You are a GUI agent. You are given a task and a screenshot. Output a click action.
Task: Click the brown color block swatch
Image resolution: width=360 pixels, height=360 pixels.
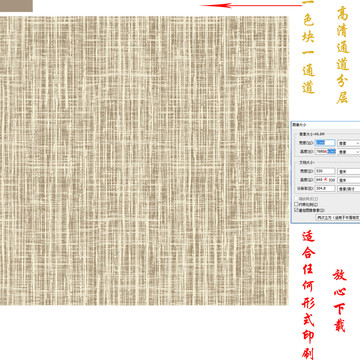pyautogui.click(x=16, y=6)
